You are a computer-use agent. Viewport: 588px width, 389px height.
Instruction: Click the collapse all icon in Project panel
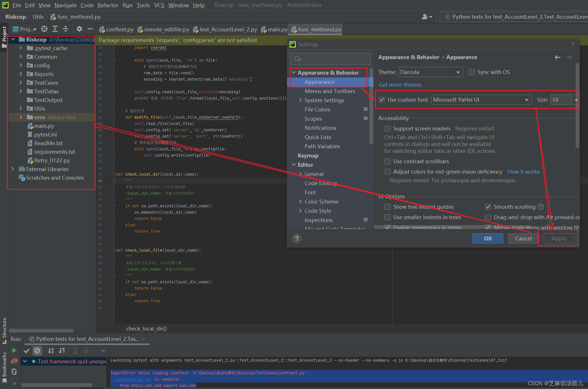66,29
